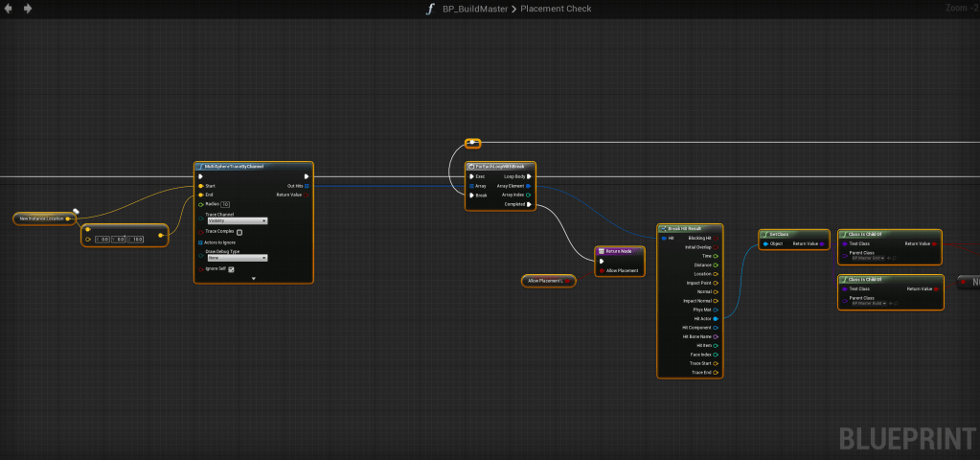Open the Trace Channel Visibility dropdown
The width and height of the screenshot is (980, 460).
(237, 220)
